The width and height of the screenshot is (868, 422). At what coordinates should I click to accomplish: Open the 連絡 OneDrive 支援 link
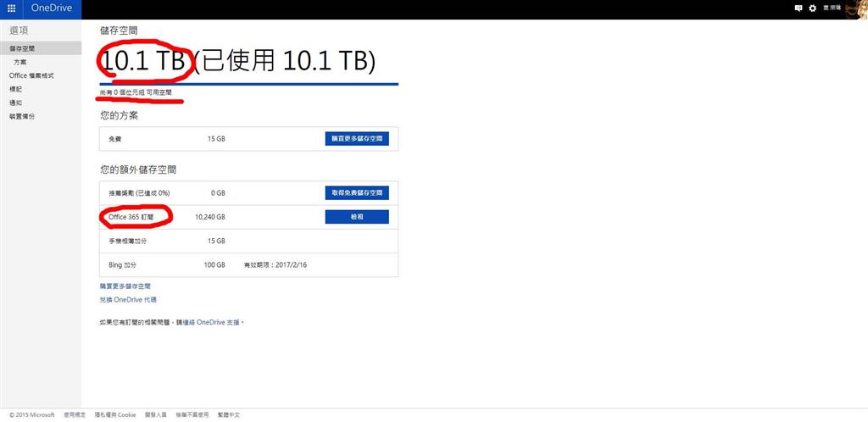[x=211, y=322]
